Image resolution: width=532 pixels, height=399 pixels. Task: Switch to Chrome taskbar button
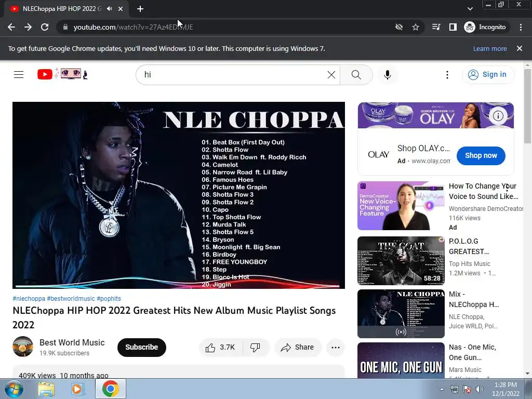pos(111,389)
